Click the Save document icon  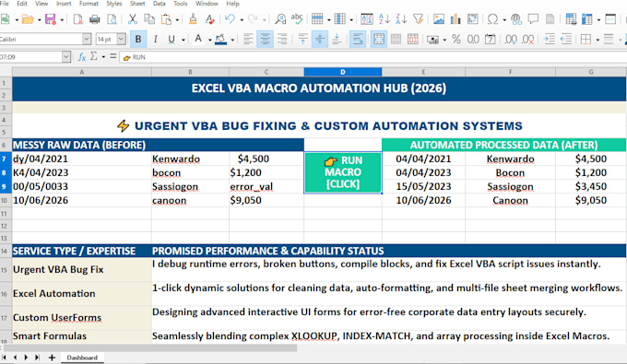point(51,18)
